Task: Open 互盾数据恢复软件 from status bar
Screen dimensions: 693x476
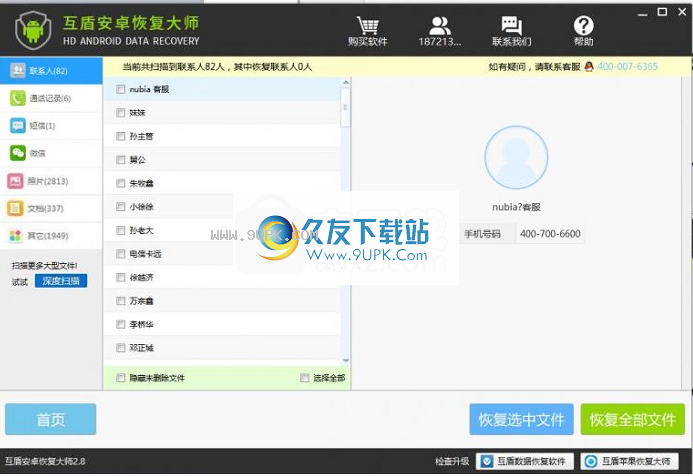Action: point(525,461)
